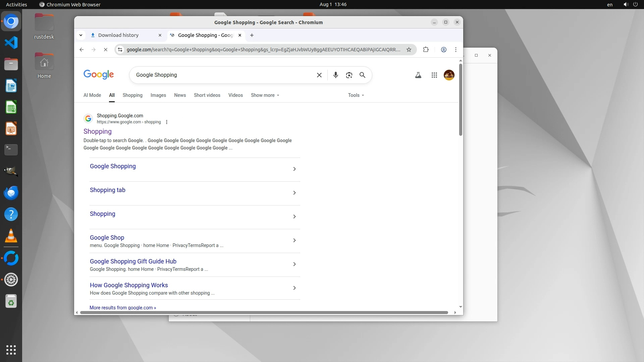Switch to the Images search tab
Image resolution: width=644 pixels, height=362 pixels.
[x=158, y=95]
